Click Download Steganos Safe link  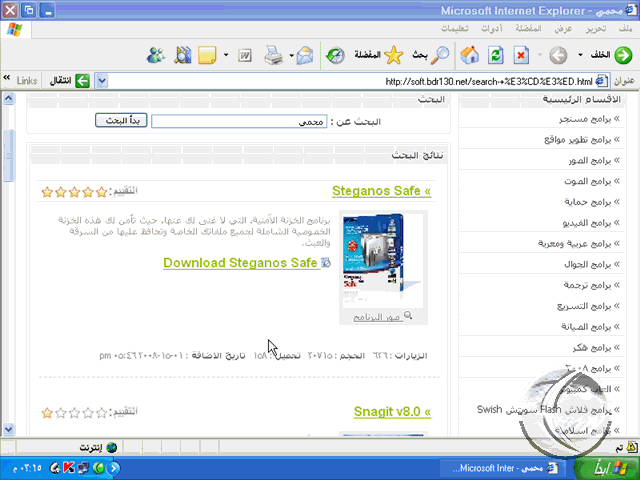pyautogui.click(x=240, y=262)
